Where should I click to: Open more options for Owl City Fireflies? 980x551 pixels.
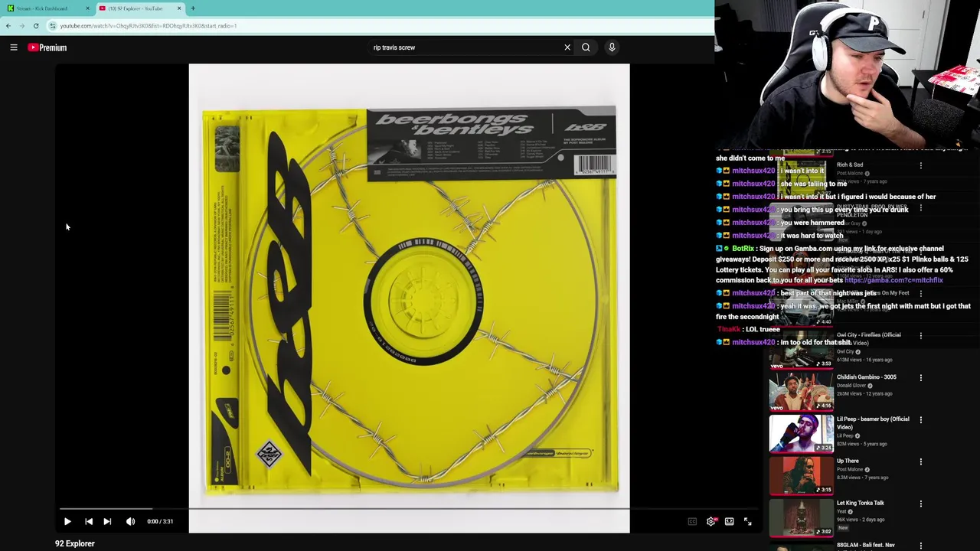[x=921, y=336]
